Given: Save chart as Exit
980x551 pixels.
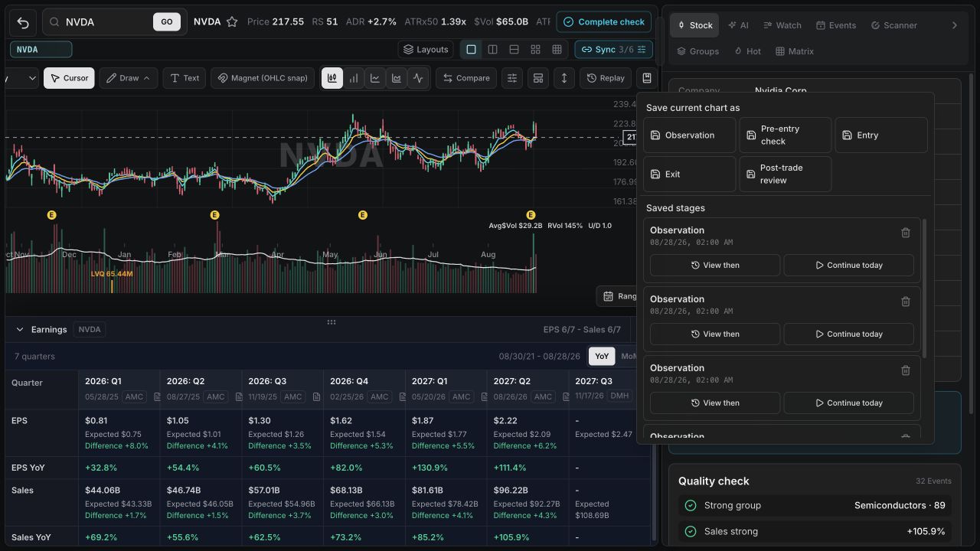Looking at the screenshot, I should 690,174.
